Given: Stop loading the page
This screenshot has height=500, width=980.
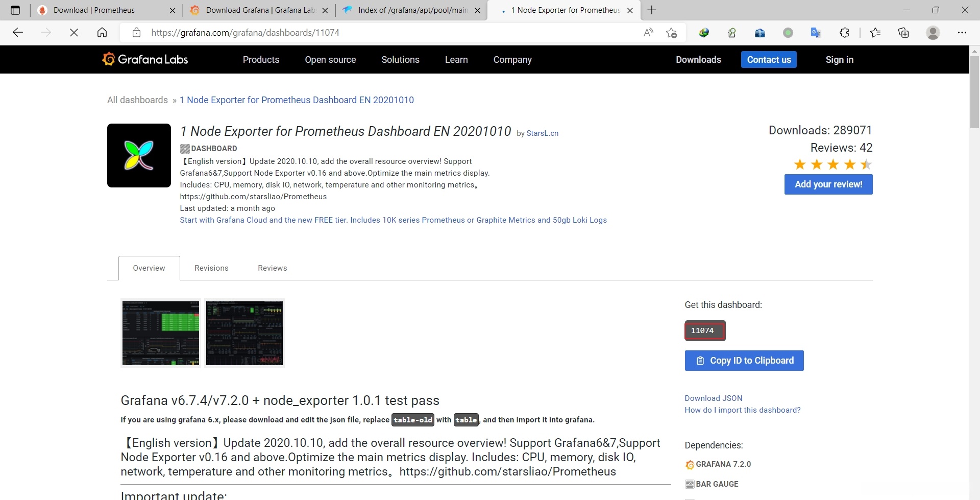Looking at the screenshot, I should (x=74, y=33).
